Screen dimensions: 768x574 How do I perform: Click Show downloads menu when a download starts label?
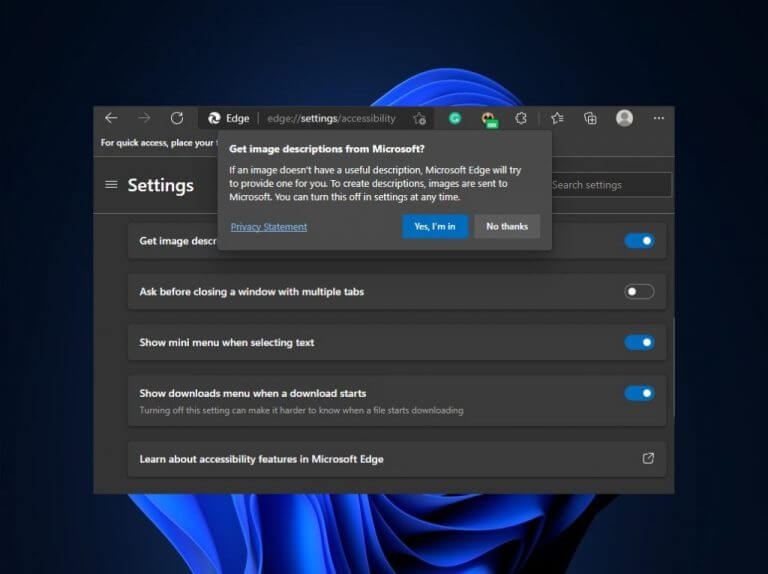click(x=253, y=393)
